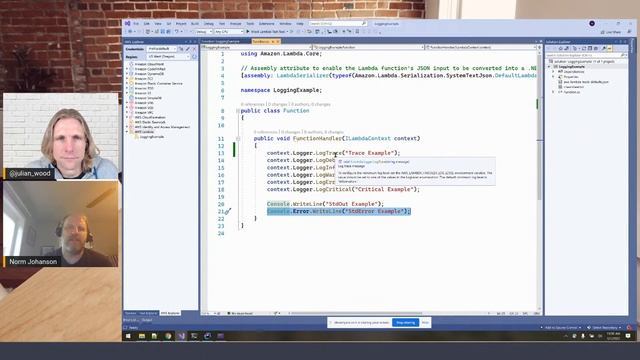Viewport: 640px width, 360px height.
Task: Click the Visual Studio taskbar icon
Action: click(x=181, y=336)
